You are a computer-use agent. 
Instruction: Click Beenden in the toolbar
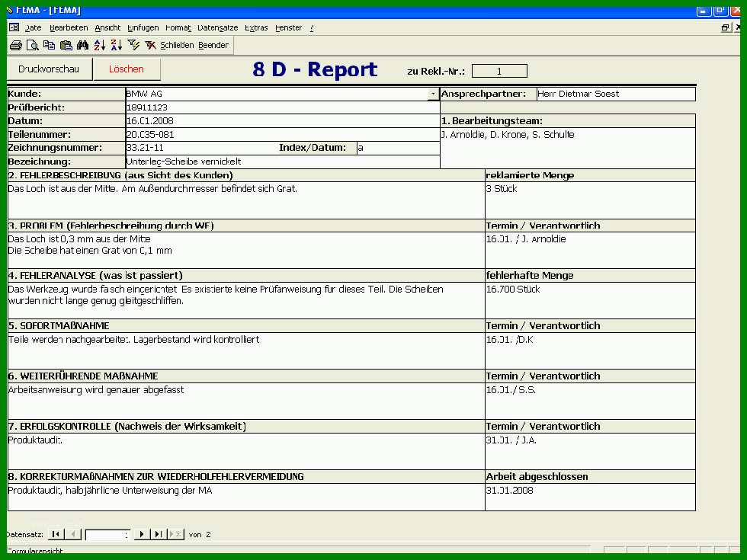(213, 45)
